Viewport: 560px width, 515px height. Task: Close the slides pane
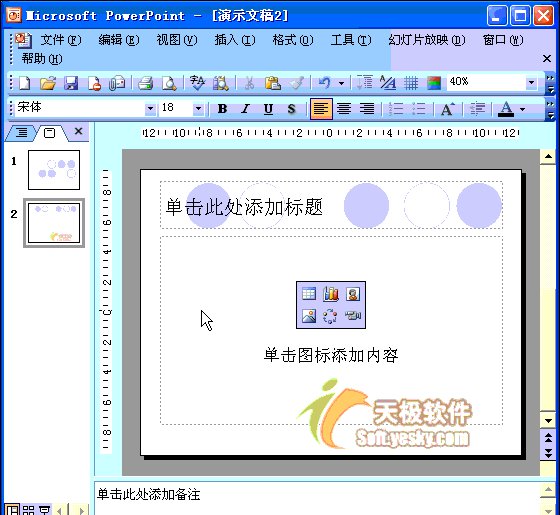point(79,131)
